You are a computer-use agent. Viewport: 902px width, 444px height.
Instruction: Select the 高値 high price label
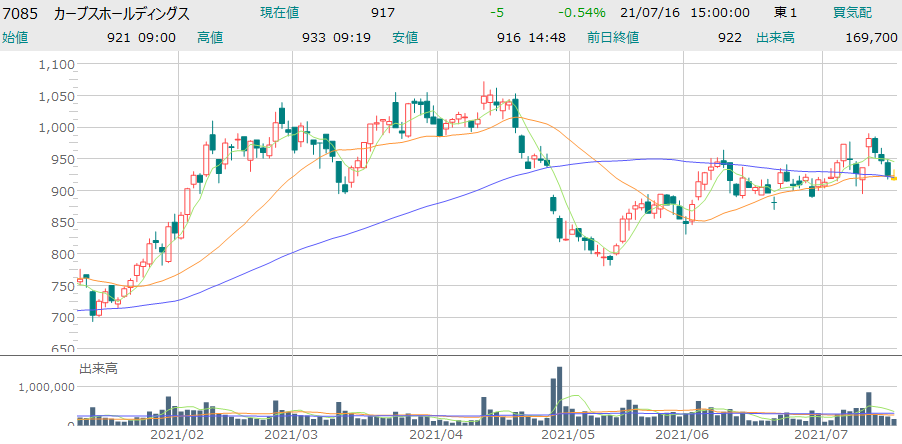(x=210, y=38)
